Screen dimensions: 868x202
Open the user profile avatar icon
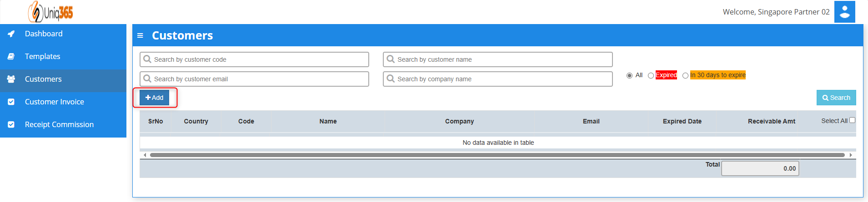(844, 12)
